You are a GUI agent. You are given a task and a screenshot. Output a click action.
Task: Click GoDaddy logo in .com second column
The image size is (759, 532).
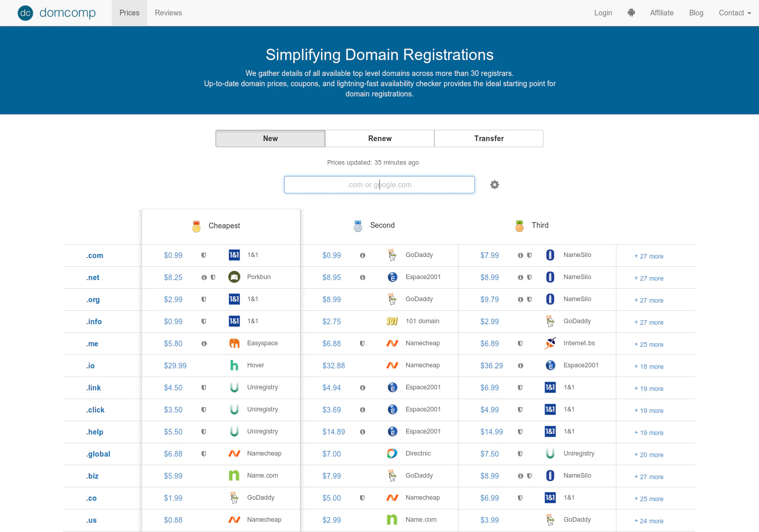392,255
